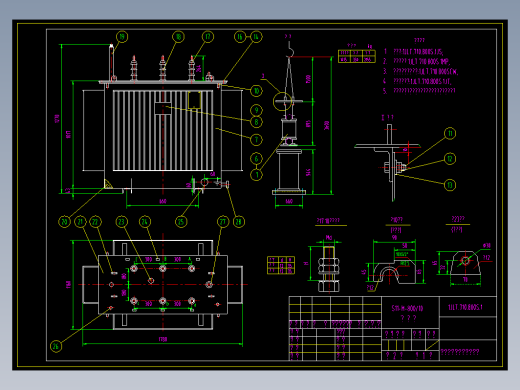
Task: Select callout balloon 13
Action: [450, 185]
